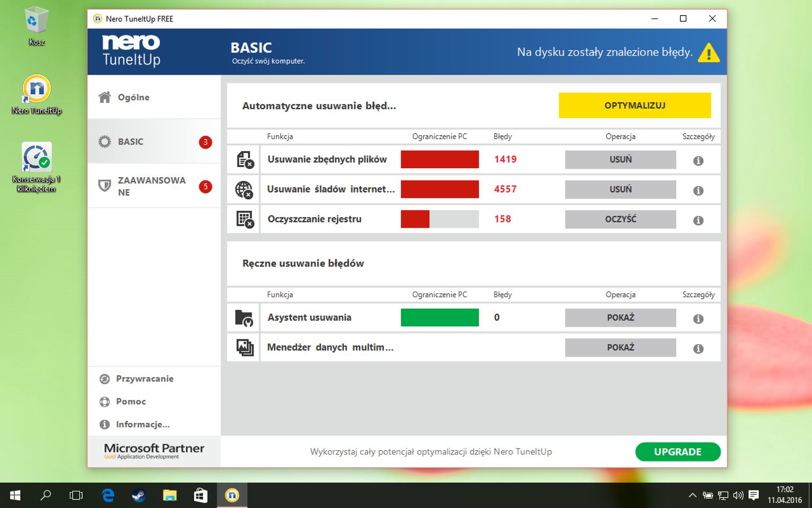Click POKAŻ for Asystent usuwania

[620, 318]
